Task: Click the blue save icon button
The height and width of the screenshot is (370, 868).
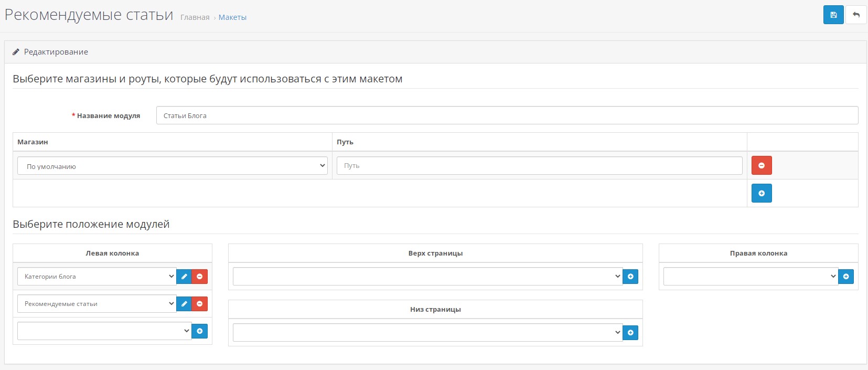Action: point(833,15)
